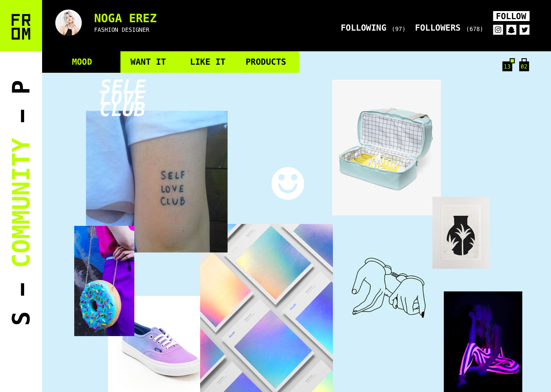Open the Snapchat social icon
The image size is (551, 392).
(x=511, y=30)
